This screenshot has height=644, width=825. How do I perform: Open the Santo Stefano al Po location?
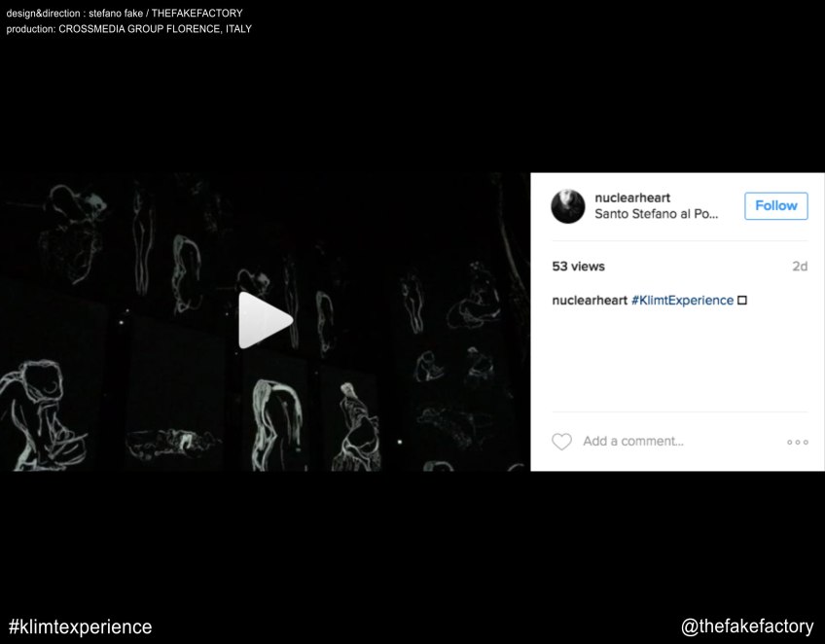[656, 214]
